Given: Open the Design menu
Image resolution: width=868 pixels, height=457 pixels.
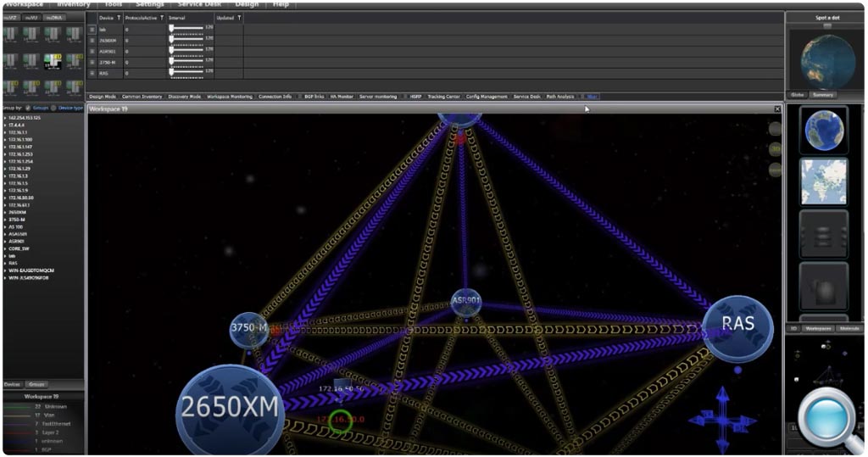Looking at the screenshot, I should 247,4.
